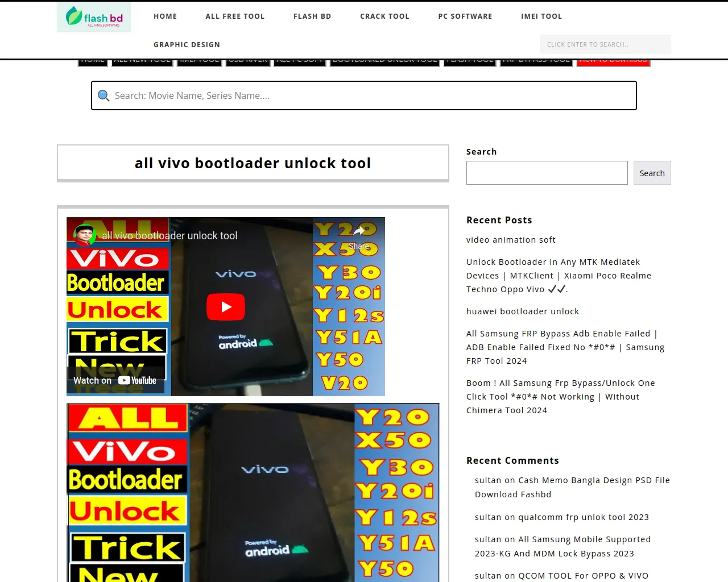Open the GRAPHIC DESIGN menu item
The width and height of the screenshot is (728, 582).
click(x=187, y=45)
